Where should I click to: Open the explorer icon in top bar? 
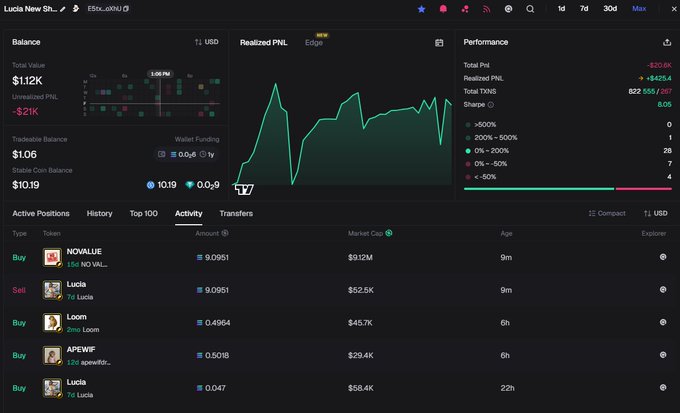[508, 9]
